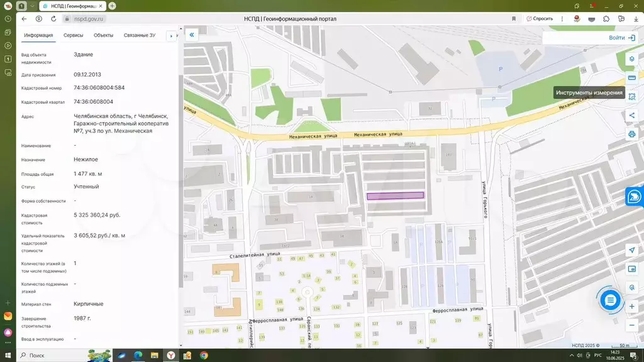Open the browser extensions puzzle icon
This screenshot has height=362, width=644.
point(606,19)
